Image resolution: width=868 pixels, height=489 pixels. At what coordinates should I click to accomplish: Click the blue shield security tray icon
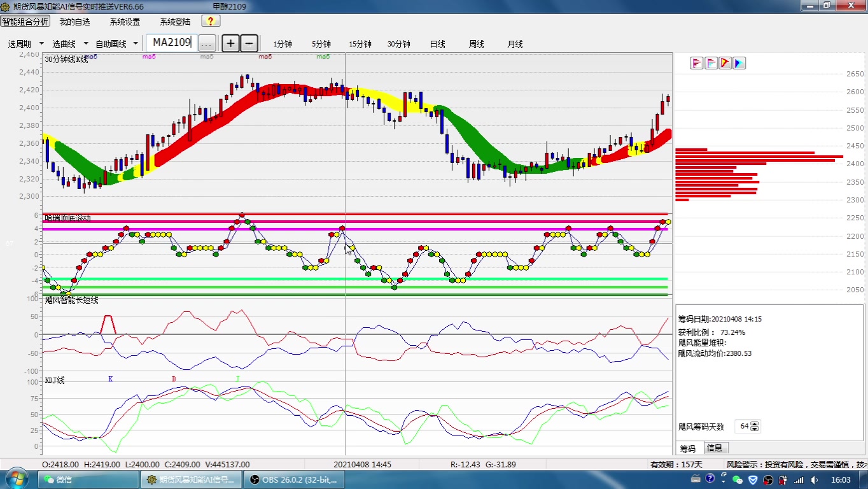point(753,479)
